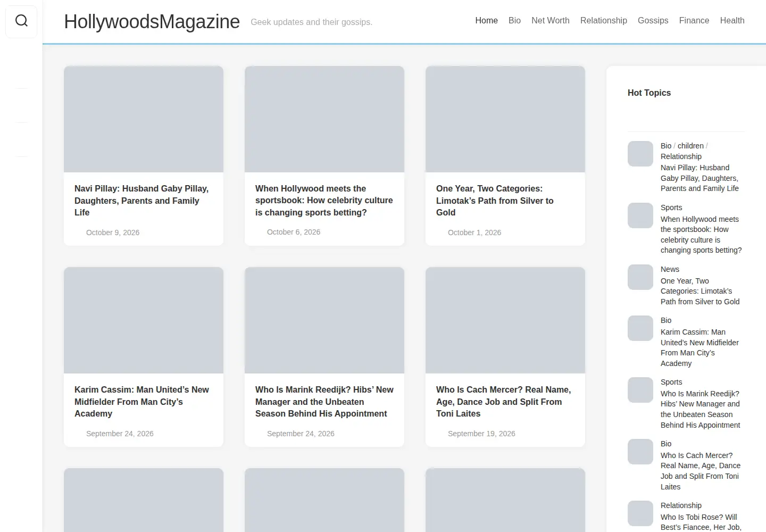Open the Marink Reedijk article card title
The height and width of the screenshot is (532, 766).
(x=324, y=402)
